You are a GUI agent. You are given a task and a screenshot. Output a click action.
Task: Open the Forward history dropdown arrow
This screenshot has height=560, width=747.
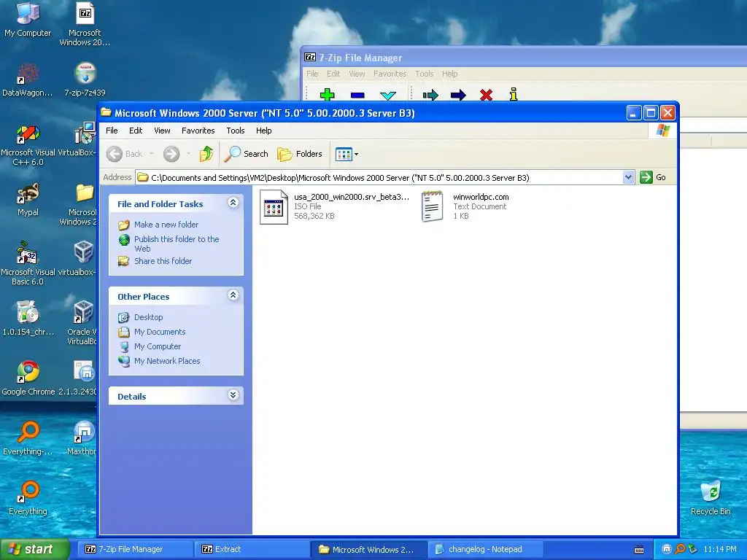(x=189, y=153)
